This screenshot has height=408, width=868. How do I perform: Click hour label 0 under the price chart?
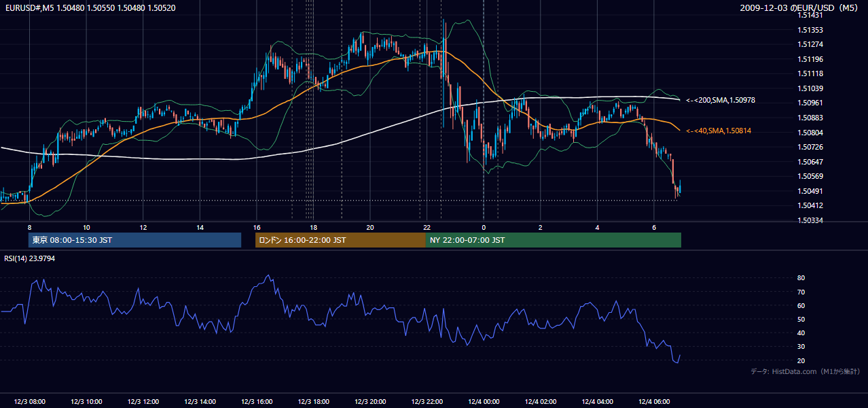click(x=484, y=227)
